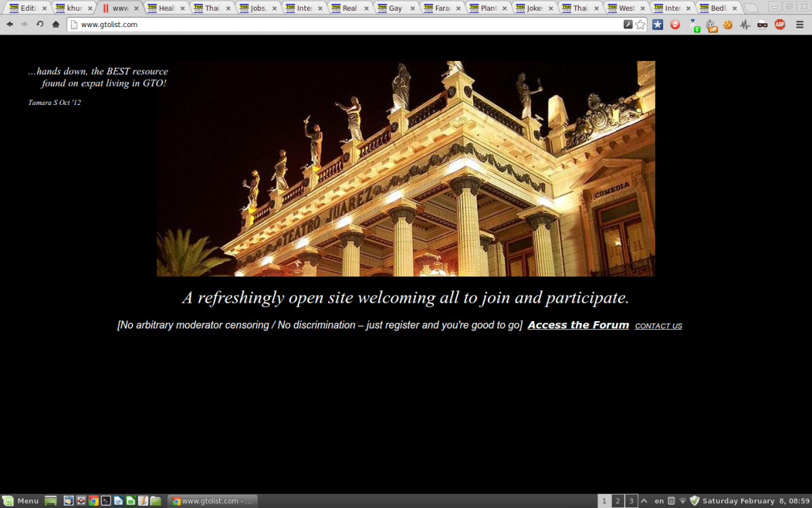Open the file manager folder launcher
The height and width of the screenshot is (508, 812).
click(156, 501)
